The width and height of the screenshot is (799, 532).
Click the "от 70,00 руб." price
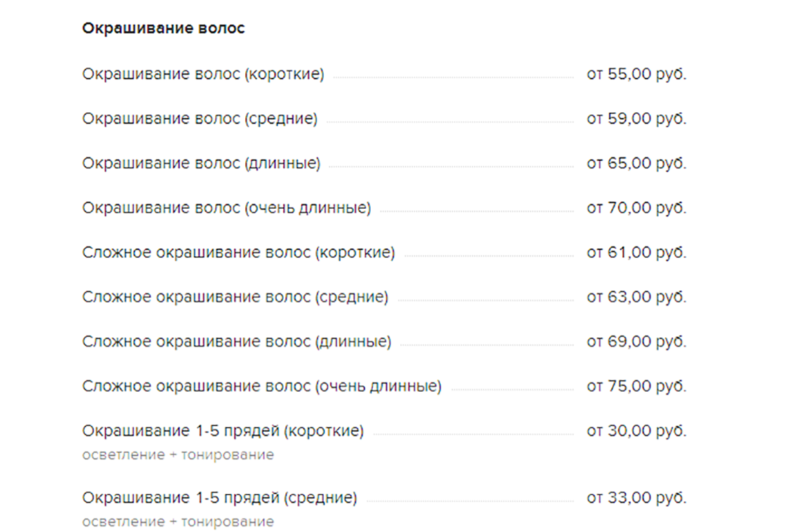coord(636,208)
